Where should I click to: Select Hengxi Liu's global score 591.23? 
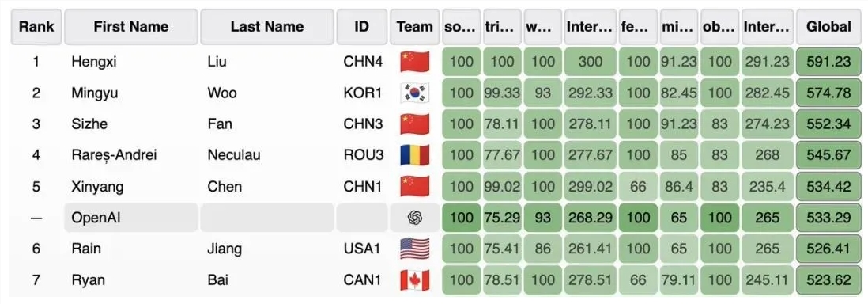click(x=828, y=62)
